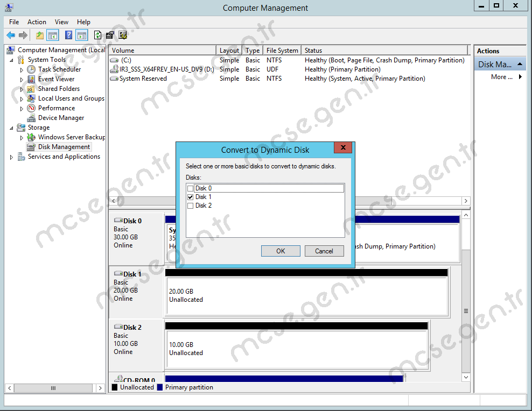Click the Services and Applications icon

21,157
